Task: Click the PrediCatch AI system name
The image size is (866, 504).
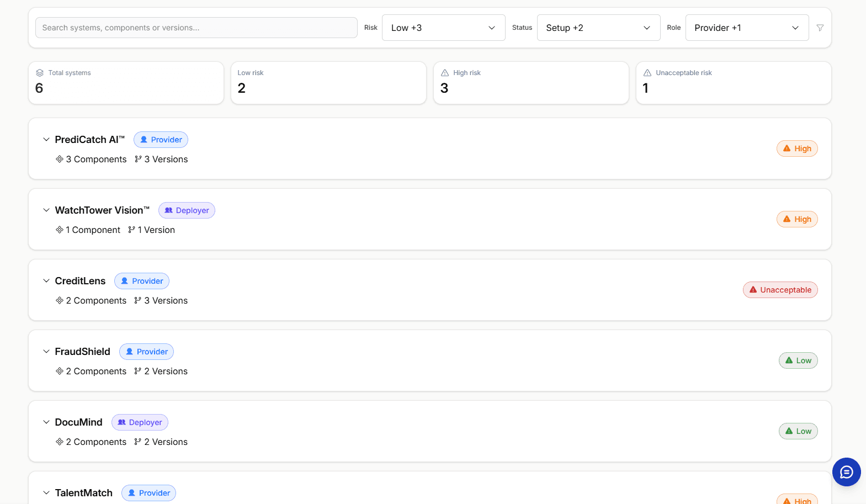Action: pos(90,140)
